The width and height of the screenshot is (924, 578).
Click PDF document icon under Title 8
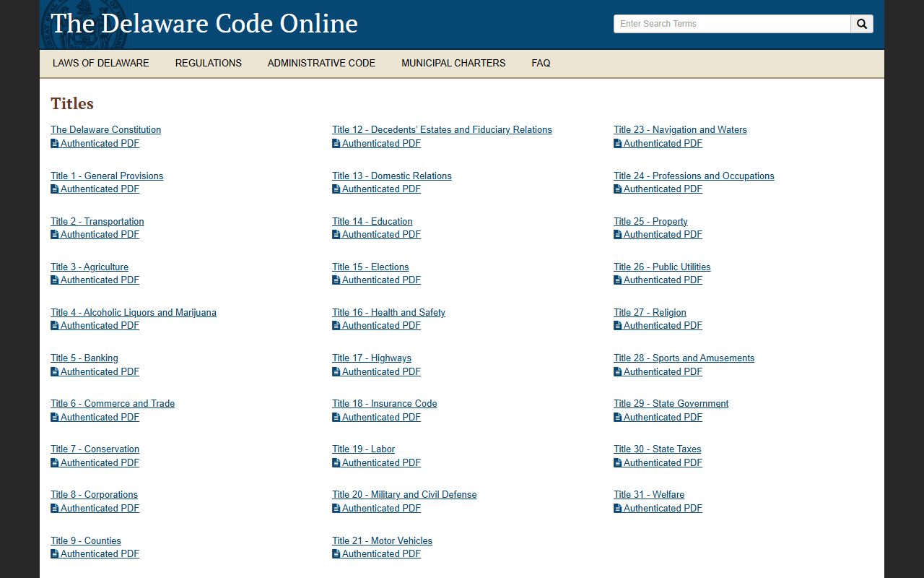(x=55, y=508)
